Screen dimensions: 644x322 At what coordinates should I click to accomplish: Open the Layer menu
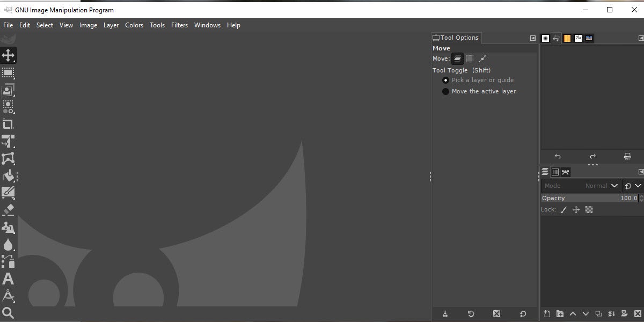click(111, 25)
